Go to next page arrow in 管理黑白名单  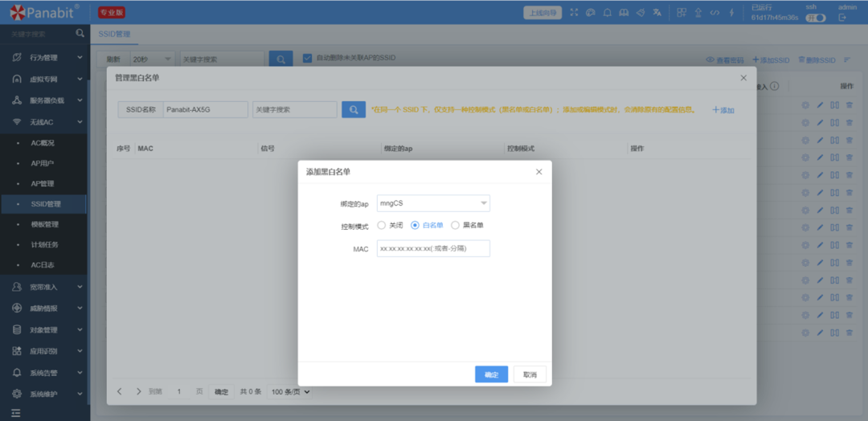click(x=138, y=392)
